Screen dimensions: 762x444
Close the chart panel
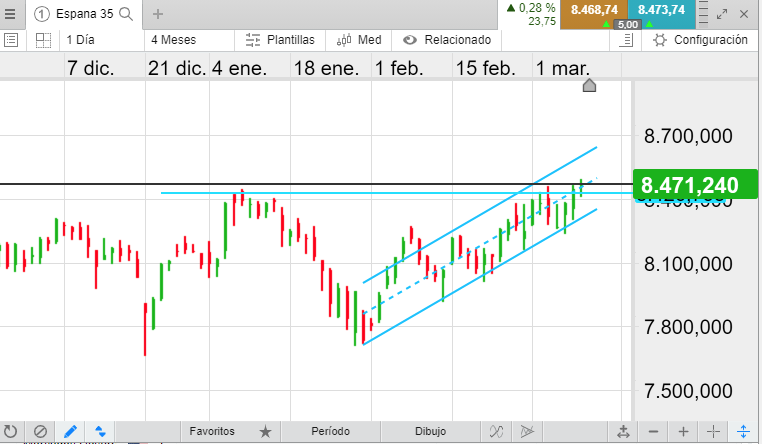point(744,14)
